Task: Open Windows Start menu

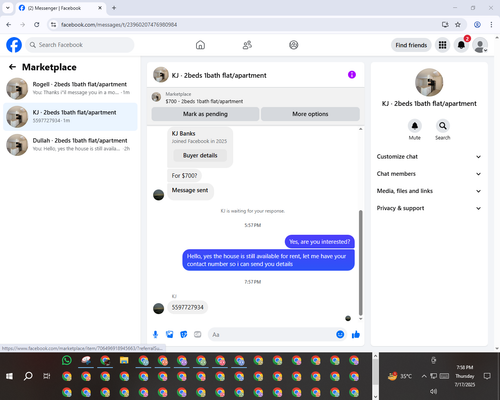Action: 9,376
